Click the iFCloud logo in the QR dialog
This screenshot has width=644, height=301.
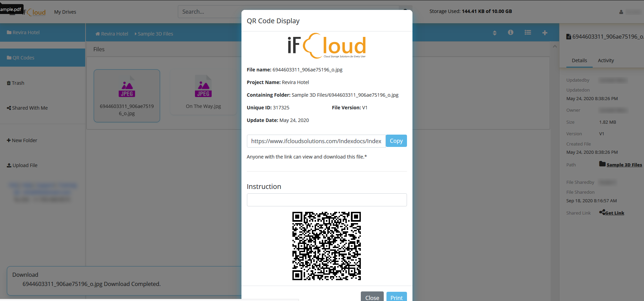coord(327,46)
